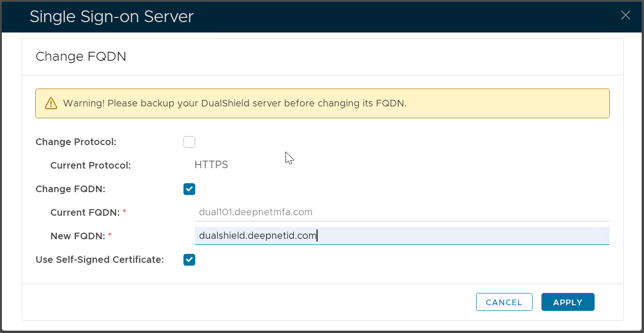Click the yellow warning triangle icon

(x=50, y=103)
